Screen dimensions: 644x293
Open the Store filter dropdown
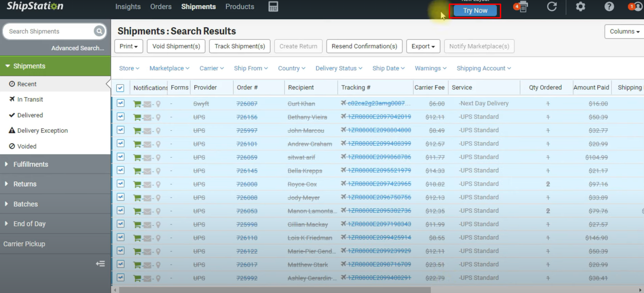129,69
